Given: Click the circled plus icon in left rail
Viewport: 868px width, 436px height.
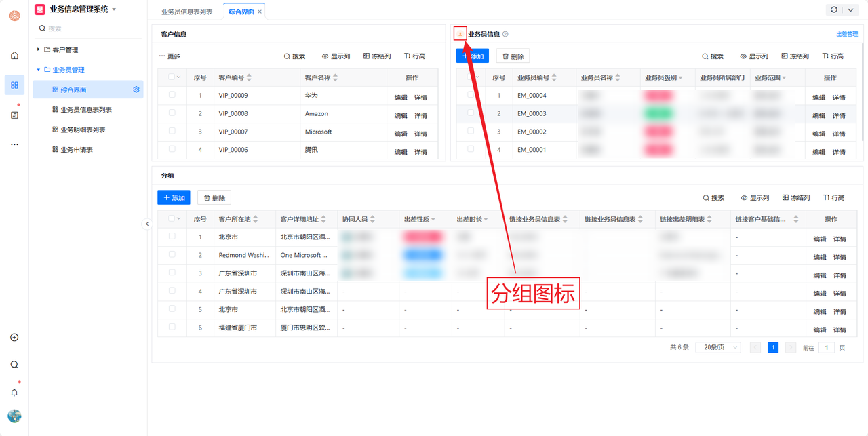Looking at the screenshot, I should 14,338.
